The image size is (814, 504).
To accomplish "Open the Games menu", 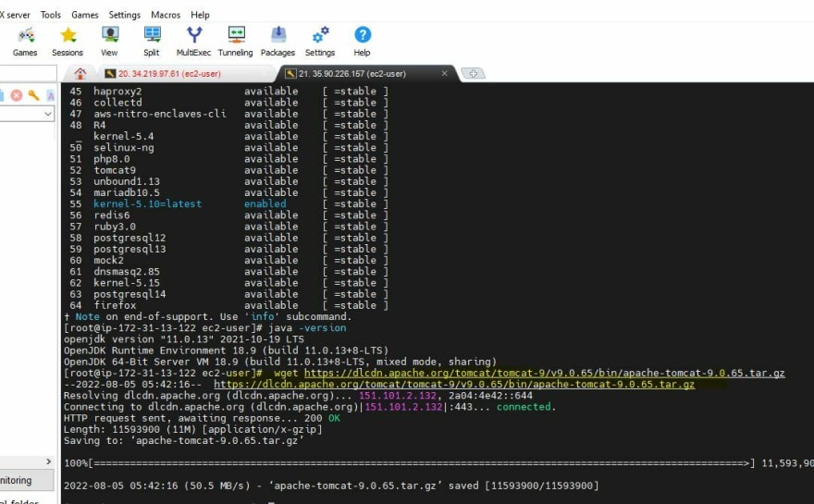I will [x=85, y=15].
